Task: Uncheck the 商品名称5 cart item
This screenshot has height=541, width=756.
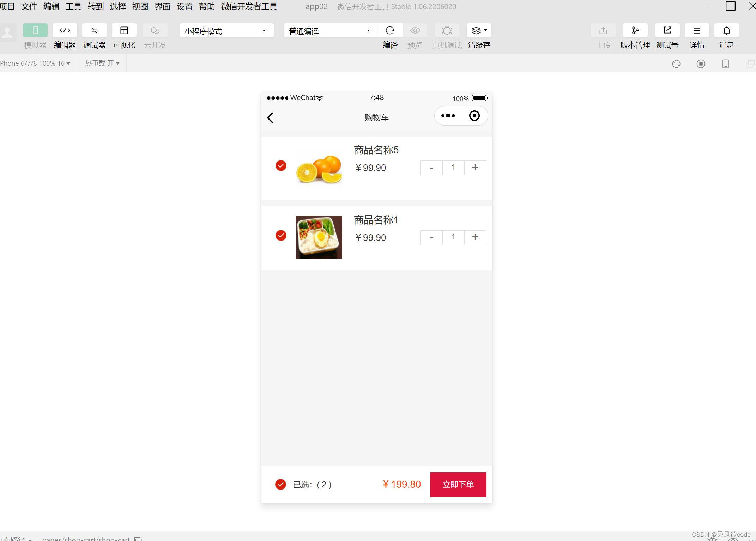Action: click(x=280, y=166)
